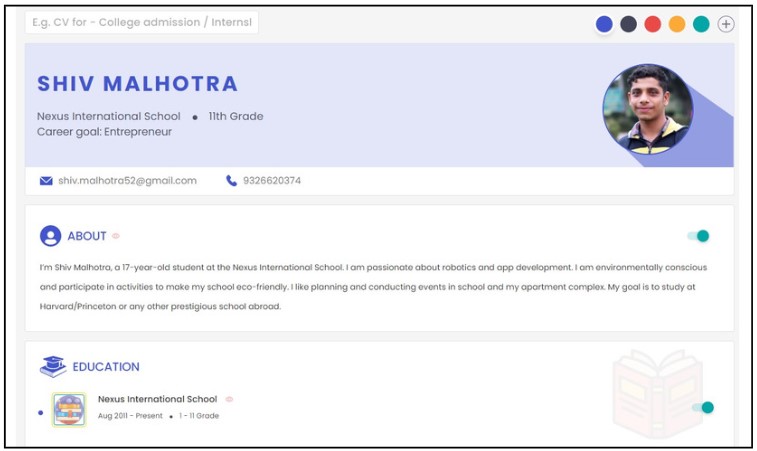Click the Education graduation cap icon
This screenshot has height=451, width=757.
point(53,366)
